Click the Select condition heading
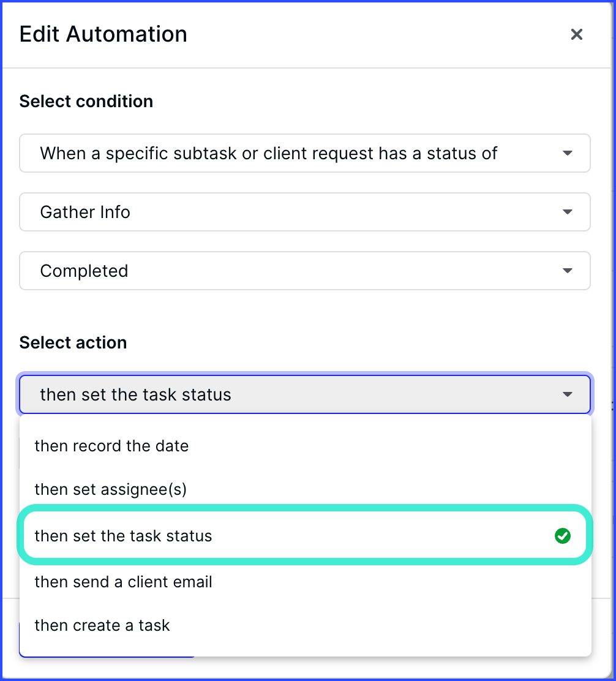Viewport: 616px width, 681px height. click(x=86, y=101)
